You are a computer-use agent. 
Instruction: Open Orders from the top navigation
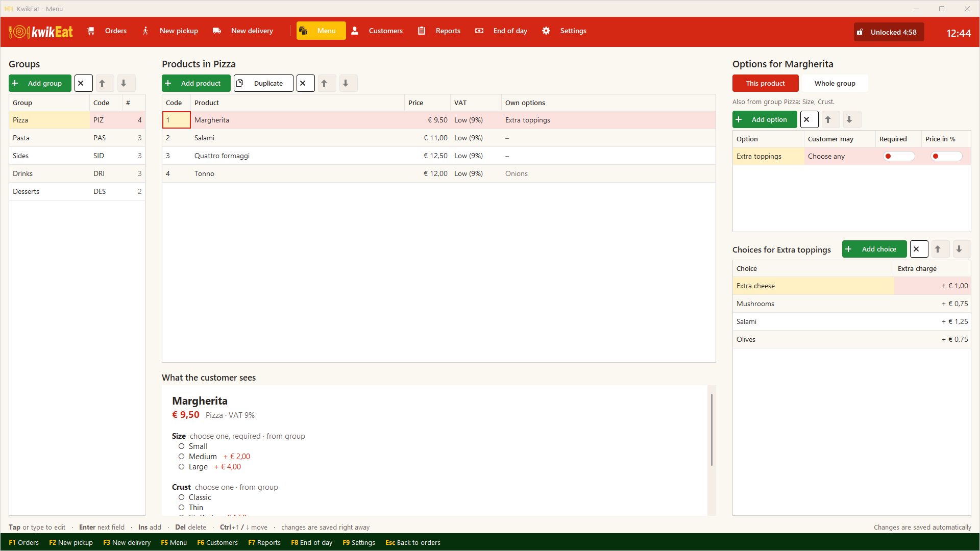click(107, 31)
